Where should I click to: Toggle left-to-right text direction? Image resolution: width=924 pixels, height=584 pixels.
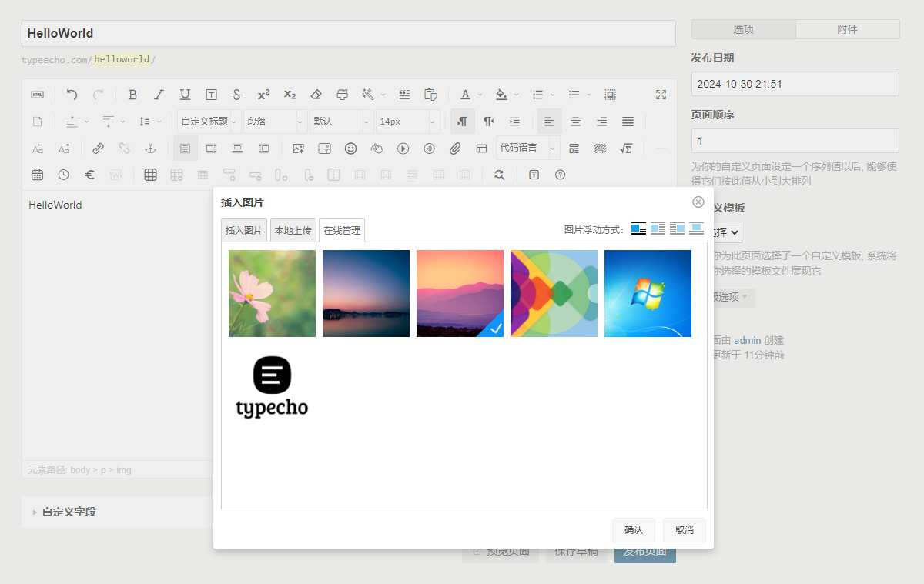click(x=462, y=122)
